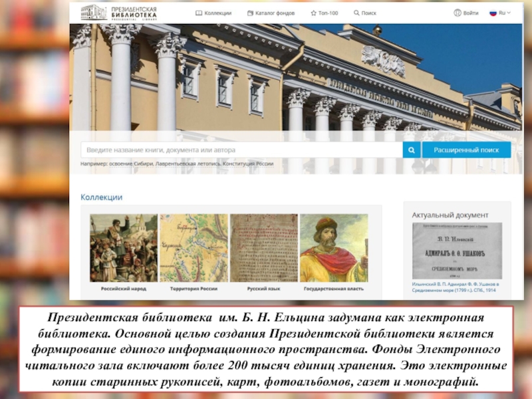
Task: Click the user icon beside Войти
Action: point(458,13)
